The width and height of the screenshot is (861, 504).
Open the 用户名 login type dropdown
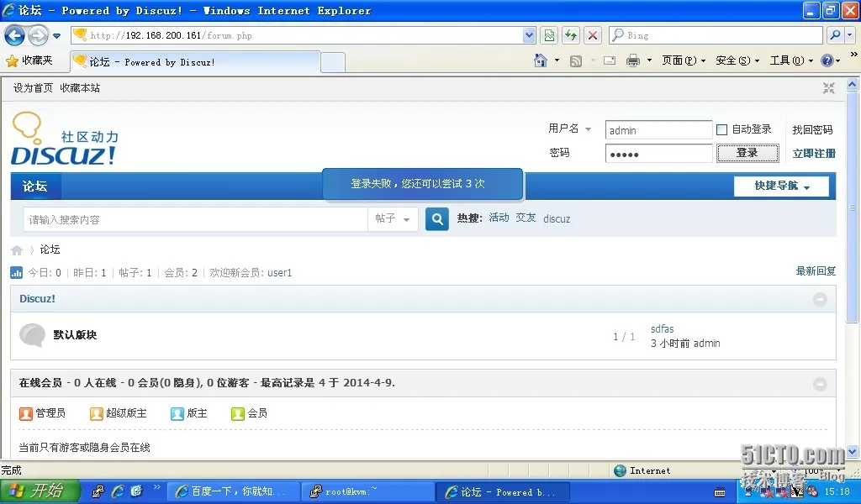tap(569, 129)
